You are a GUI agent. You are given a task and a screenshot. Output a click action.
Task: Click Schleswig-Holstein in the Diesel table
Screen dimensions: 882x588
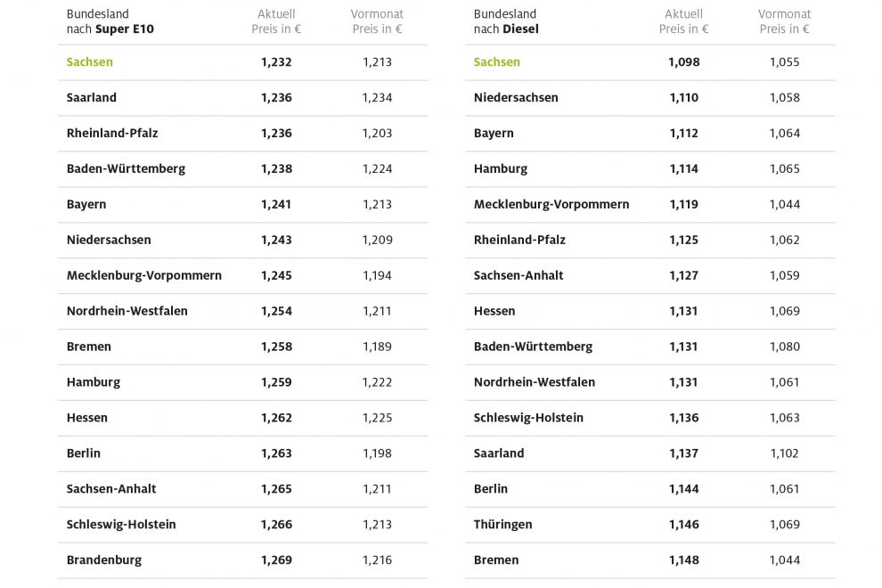pos(528,418)
